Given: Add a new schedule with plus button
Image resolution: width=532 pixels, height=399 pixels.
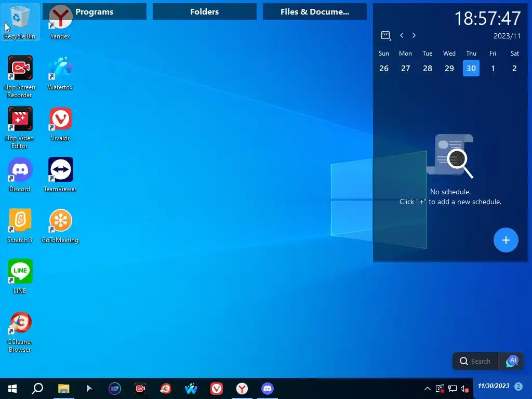Looking at the screenshot, I should pos(506,240).
